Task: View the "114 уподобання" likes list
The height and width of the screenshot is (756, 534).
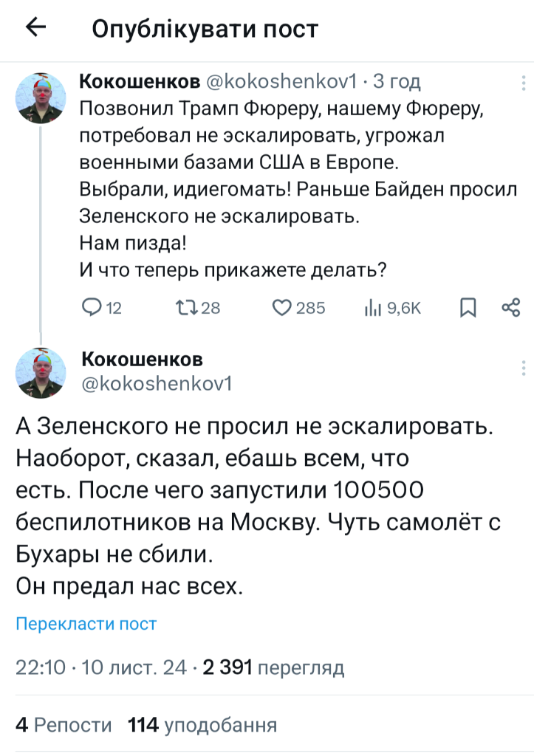Action: coord(202,725)
